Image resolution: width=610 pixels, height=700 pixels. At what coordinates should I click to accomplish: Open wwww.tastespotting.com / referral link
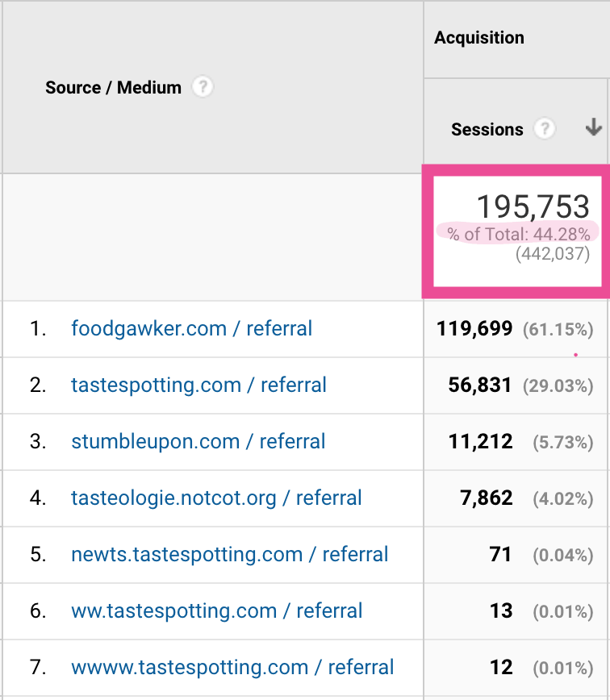click(232, 667)
